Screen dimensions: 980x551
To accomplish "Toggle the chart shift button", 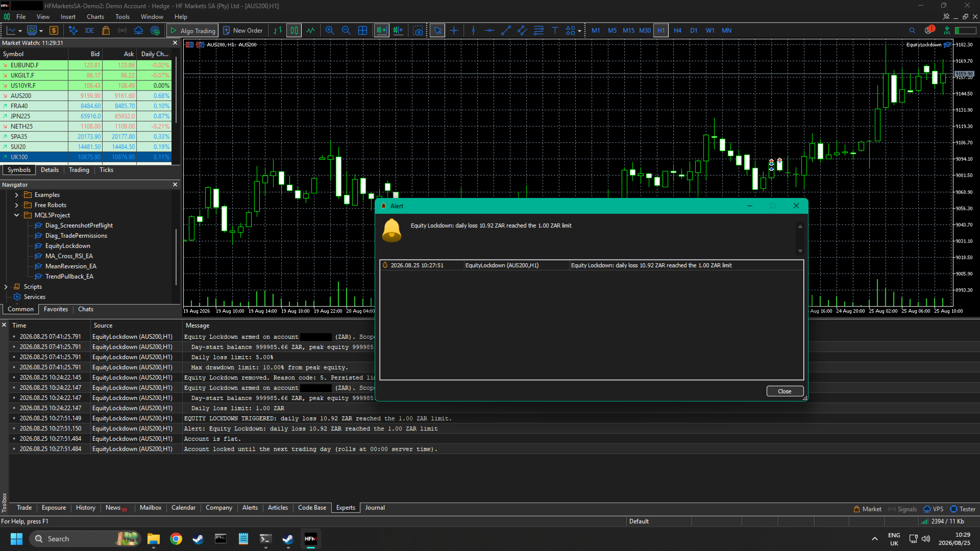I will [398, 31].
